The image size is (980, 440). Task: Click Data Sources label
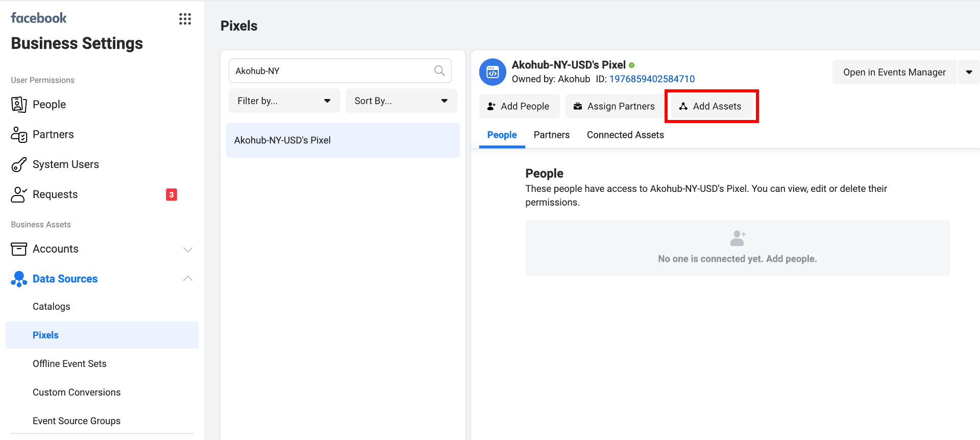coord(65,279)
